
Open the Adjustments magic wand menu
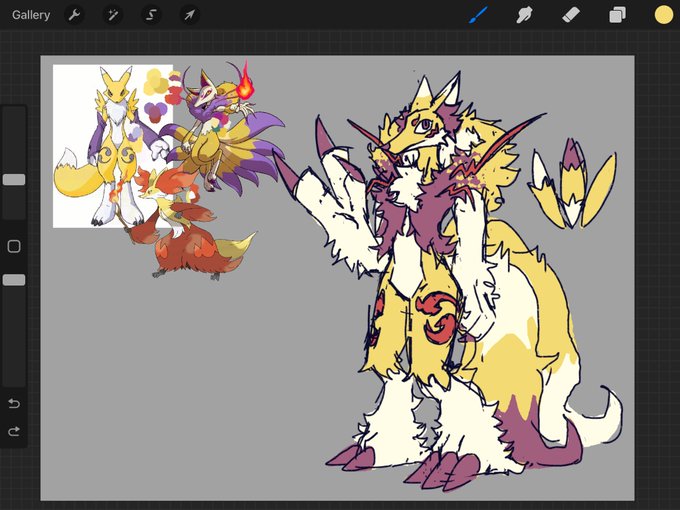pyautogui.click(x=113, y=16)
